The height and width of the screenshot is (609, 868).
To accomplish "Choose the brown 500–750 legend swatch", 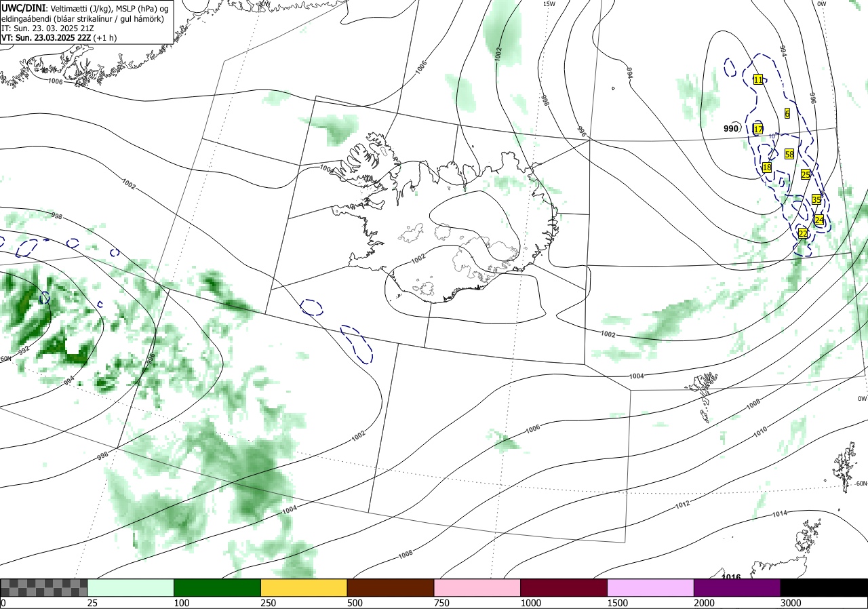I will 391,587.
